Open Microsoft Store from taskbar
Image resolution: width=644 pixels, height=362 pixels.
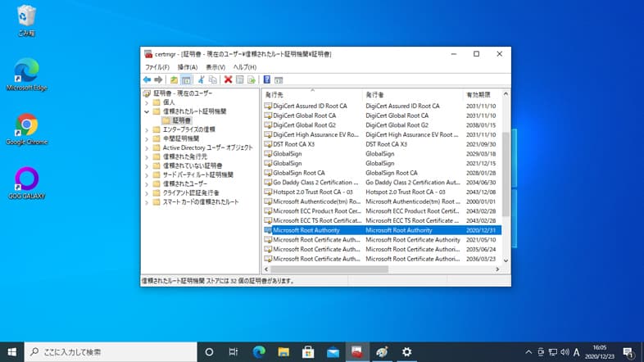tap(308, 351)
